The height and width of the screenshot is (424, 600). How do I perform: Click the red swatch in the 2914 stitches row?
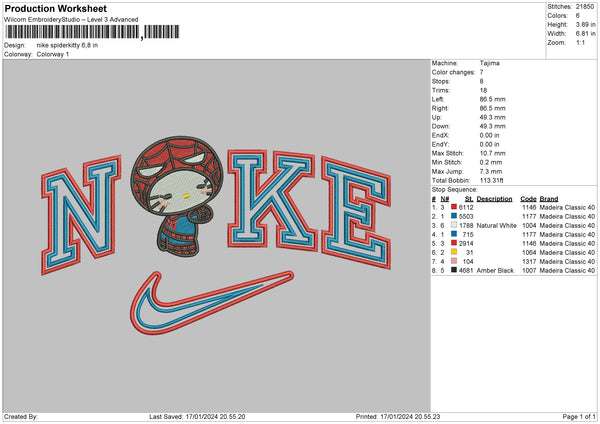pyautogui.click(x=454, y=243)
